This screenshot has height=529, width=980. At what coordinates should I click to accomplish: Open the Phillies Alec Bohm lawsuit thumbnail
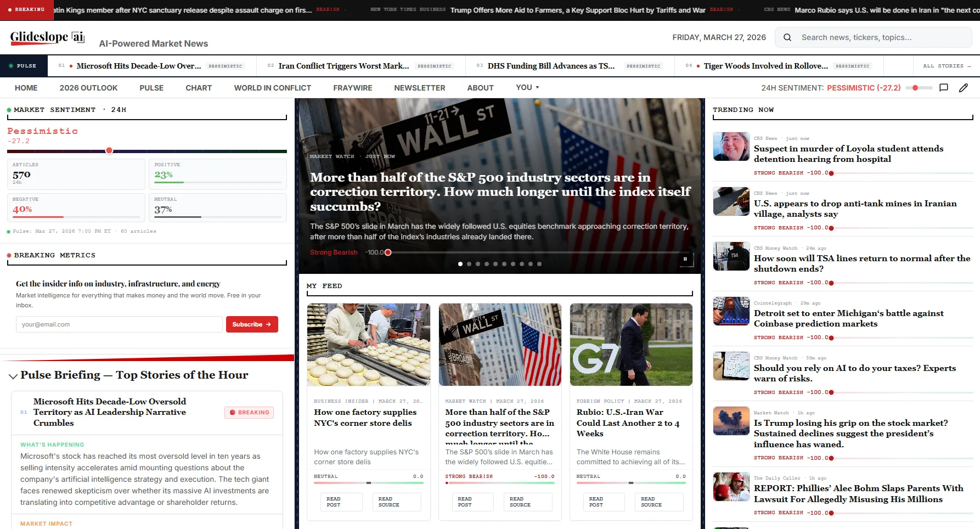point(731,487)
